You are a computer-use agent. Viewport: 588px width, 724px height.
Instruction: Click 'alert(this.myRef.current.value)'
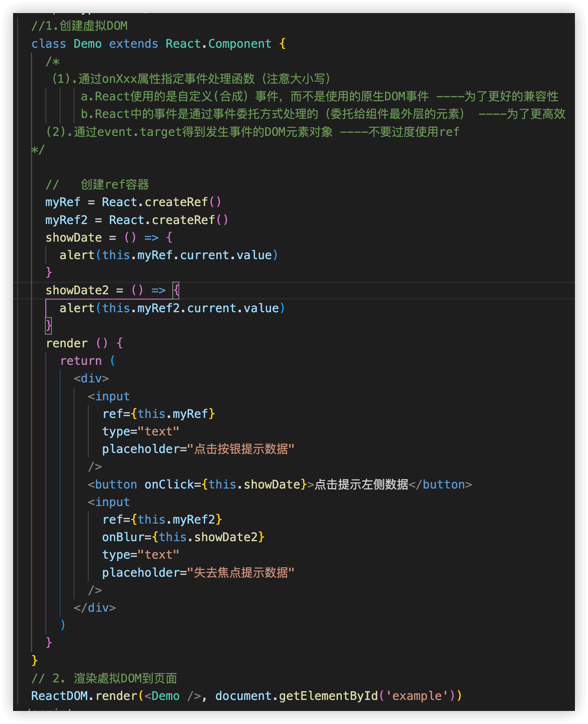pos(169,255)
